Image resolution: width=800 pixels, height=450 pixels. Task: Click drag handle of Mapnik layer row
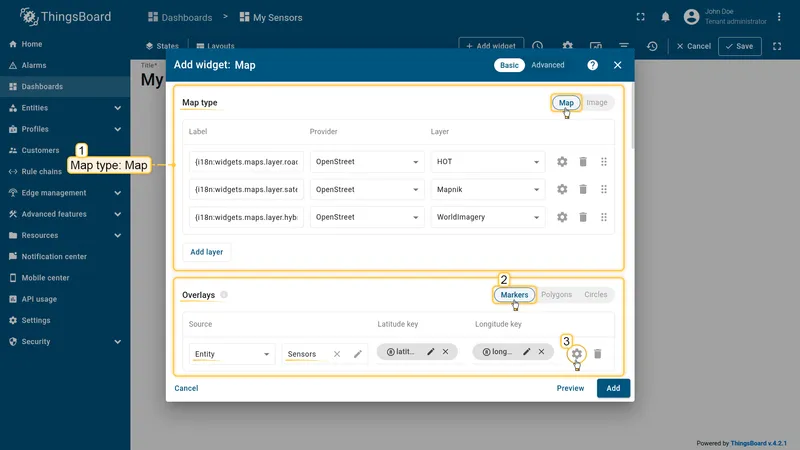pos(604,189)
